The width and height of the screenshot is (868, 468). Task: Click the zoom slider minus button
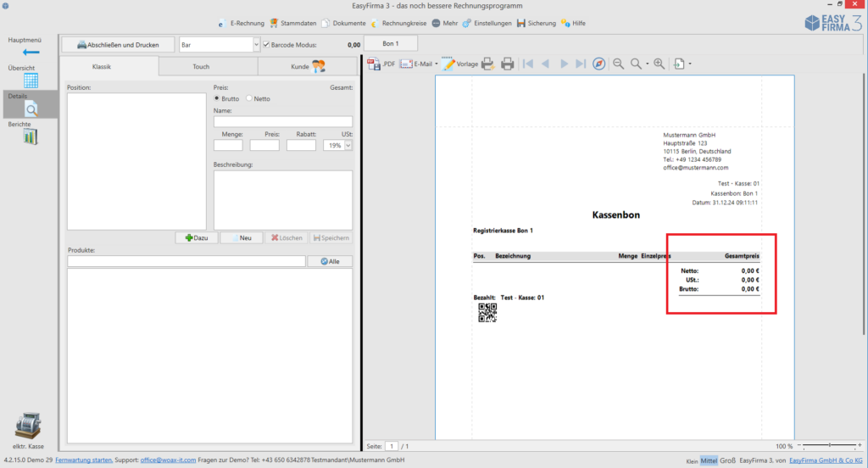click(798, 445)
